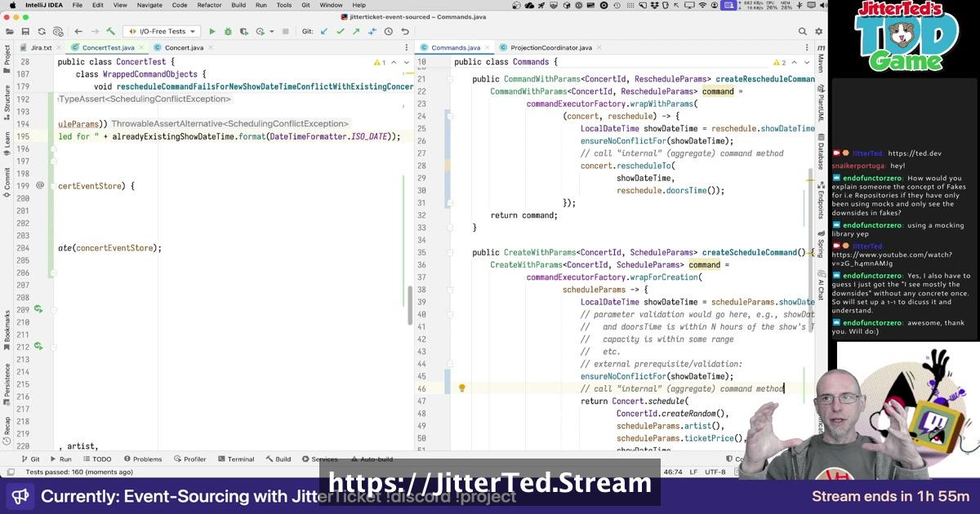
Task: Open the Navigate menu
Action: pyautogui.click(x=149, y=5)
